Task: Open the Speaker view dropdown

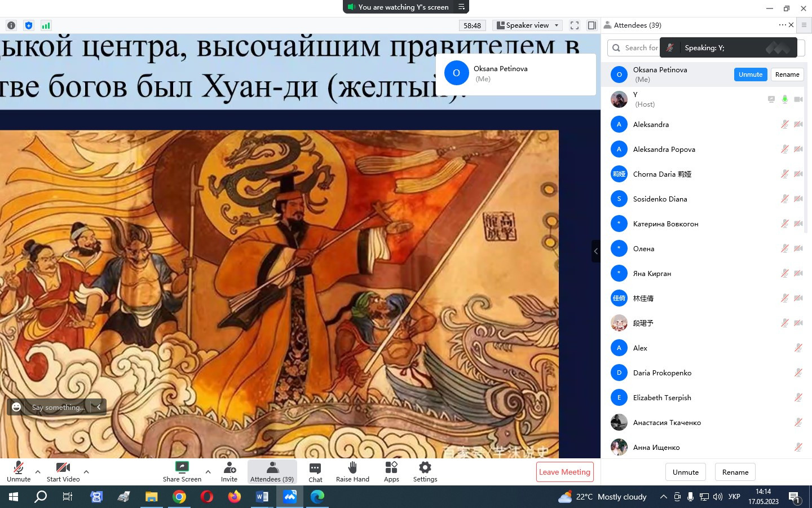Action: point(527,25)
